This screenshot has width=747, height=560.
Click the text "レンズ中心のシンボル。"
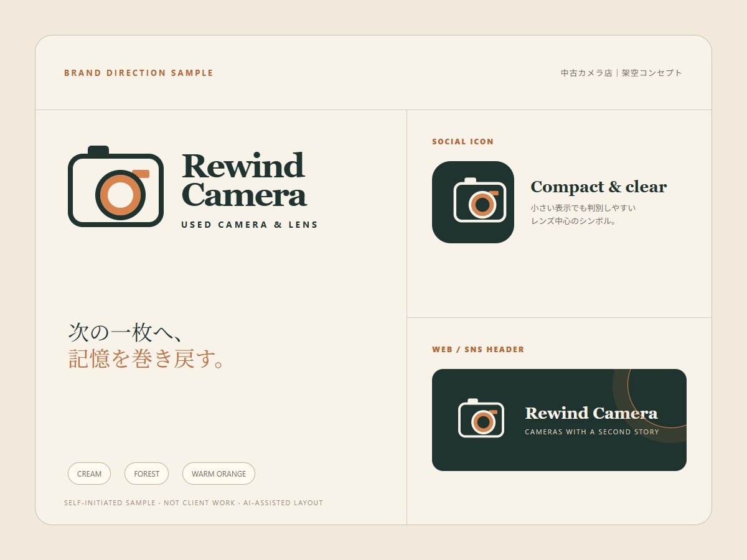click(573, 221)
